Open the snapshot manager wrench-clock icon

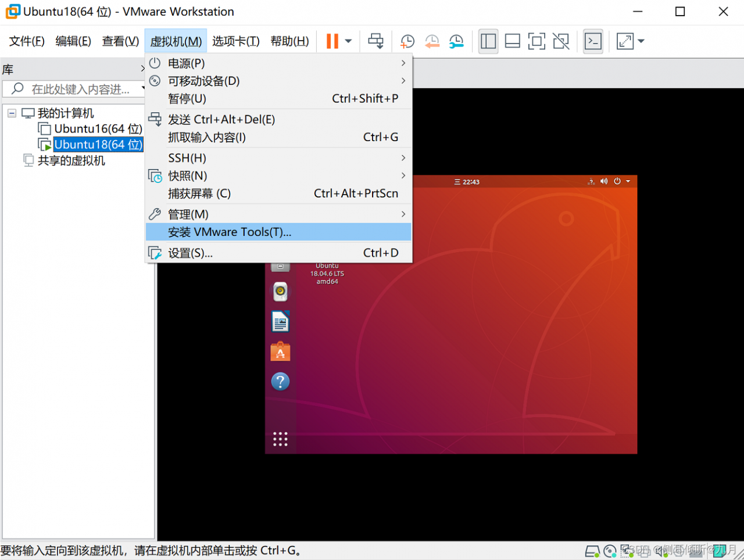(x=456, y=41)
